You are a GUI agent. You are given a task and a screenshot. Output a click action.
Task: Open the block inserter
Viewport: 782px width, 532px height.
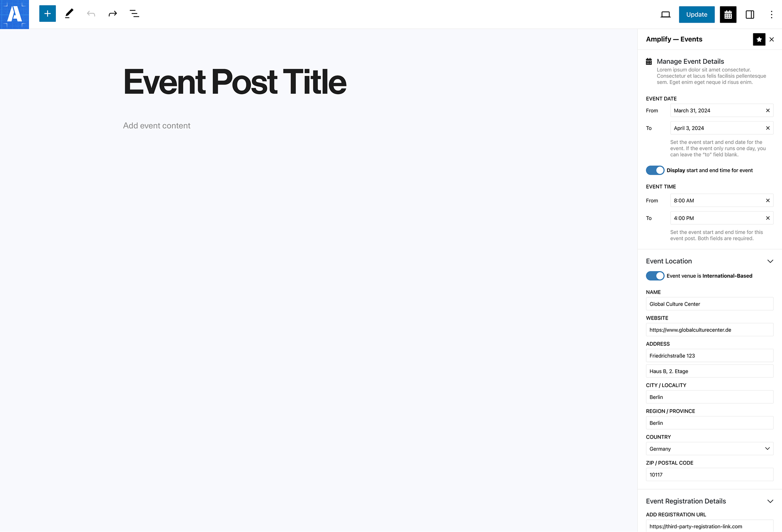pyautogui.click(x=47, y=13)
